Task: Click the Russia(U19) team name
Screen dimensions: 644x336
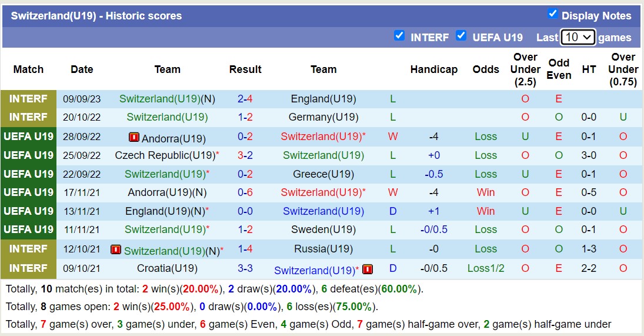Action: tap(323, 249)
